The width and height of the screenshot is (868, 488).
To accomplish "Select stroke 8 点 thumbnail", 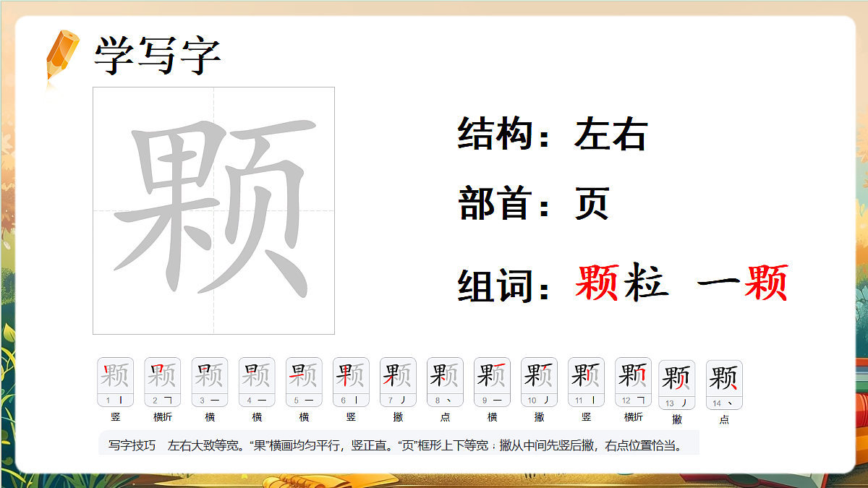I will point(446,382).
